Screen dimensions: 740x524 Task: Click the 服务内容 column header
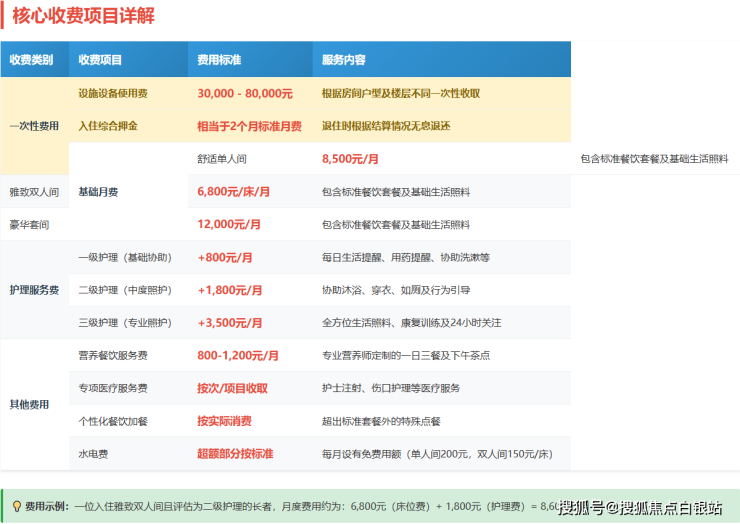[x=343, y=60]
